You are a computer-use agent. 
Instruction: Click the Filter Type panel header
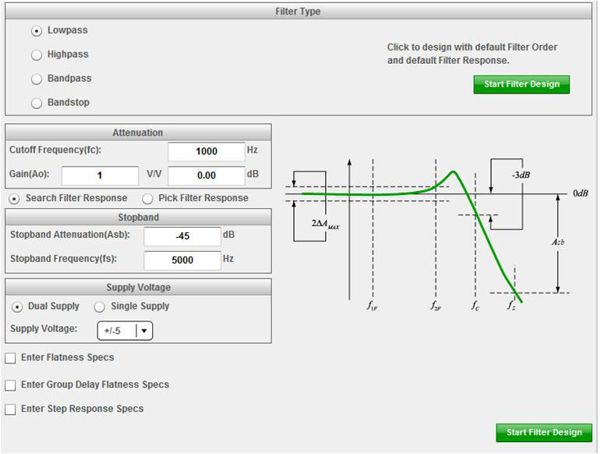[298, 11]
